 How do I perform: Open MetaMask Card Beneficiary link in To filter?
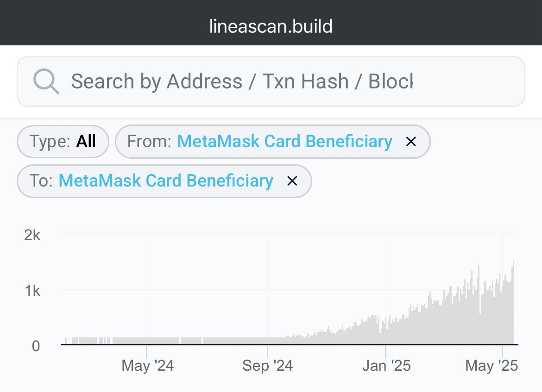166,181
